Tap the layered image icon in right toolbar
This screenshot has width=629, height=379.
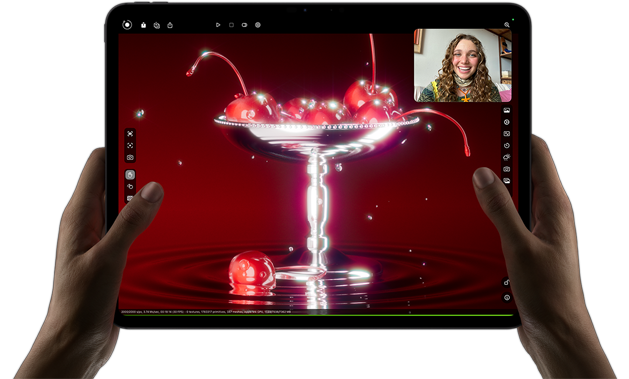pos(507,181)
